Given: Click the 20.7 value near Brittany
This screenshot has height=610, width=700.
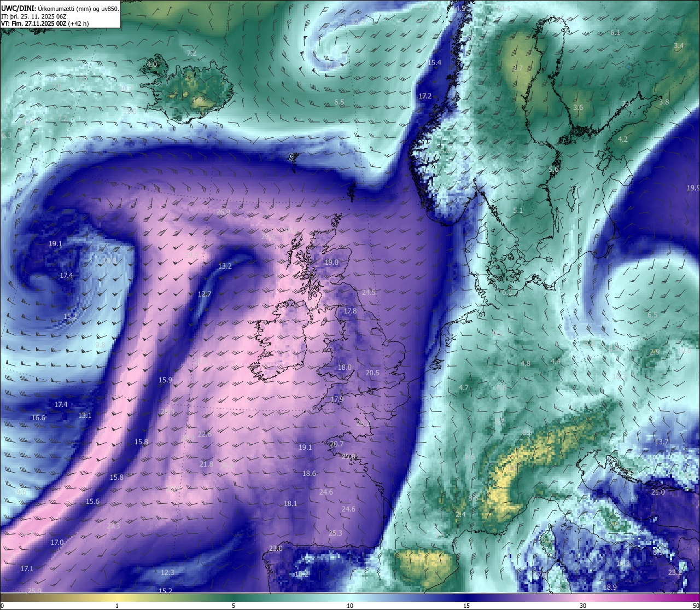Looking at the screenshot, I should (x=337, y=444).
